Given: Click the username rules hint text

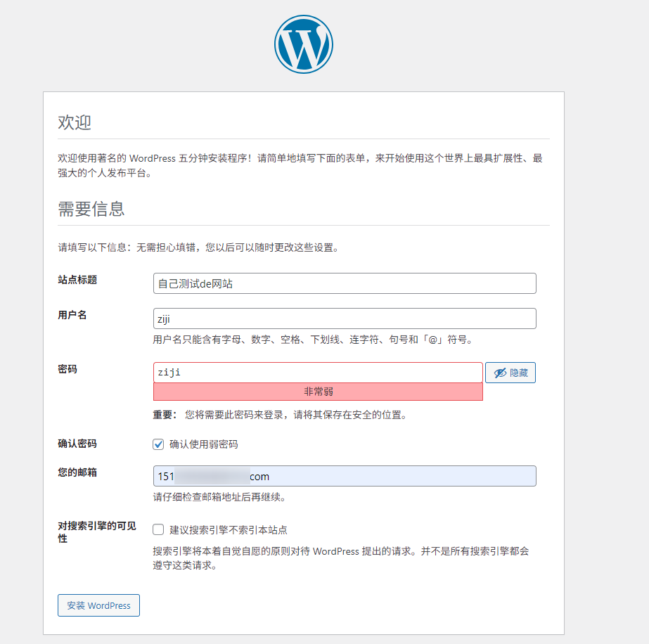Looking at the screenshot, I should [314, 340].
